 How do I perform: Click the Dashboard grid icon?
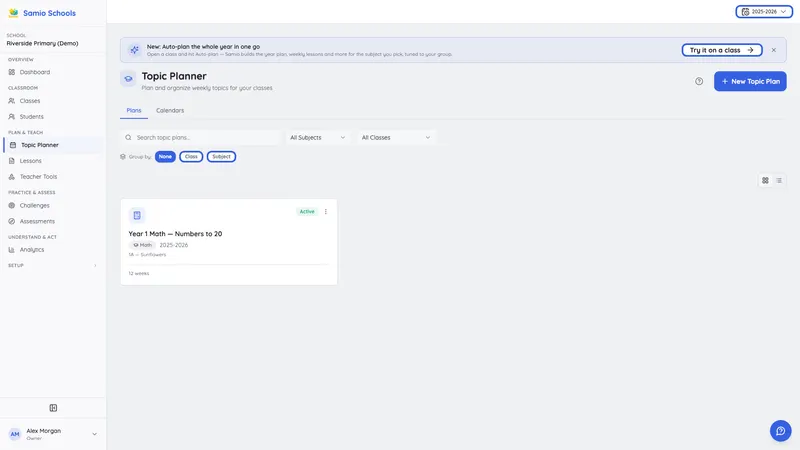[x=12, y=72]
